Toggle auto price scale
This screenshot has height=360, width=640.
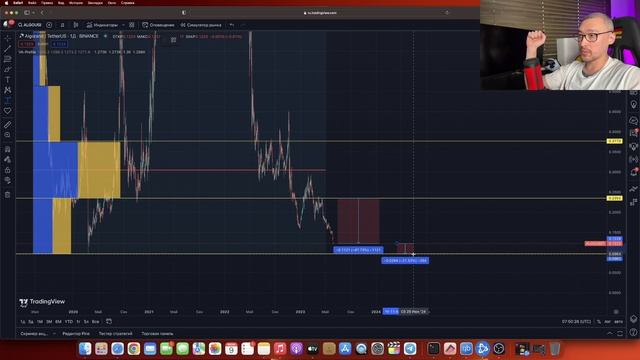pyautogui.click(x=618, y=322)
